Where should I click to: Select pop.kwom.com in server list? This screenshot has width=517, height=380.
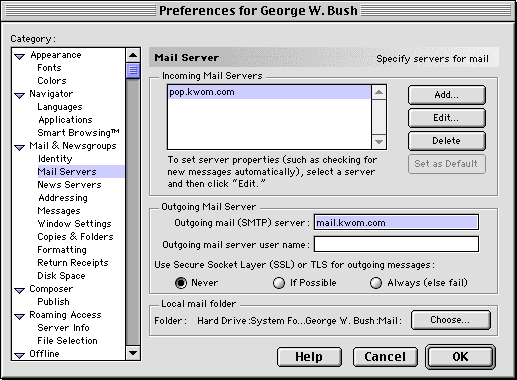click(x=269, y=92)
